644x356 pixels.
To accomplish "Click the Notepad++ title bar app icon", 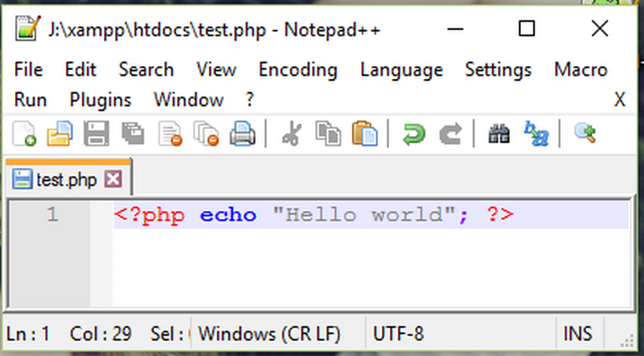I will pyautogui.click(x=27, y=29).
